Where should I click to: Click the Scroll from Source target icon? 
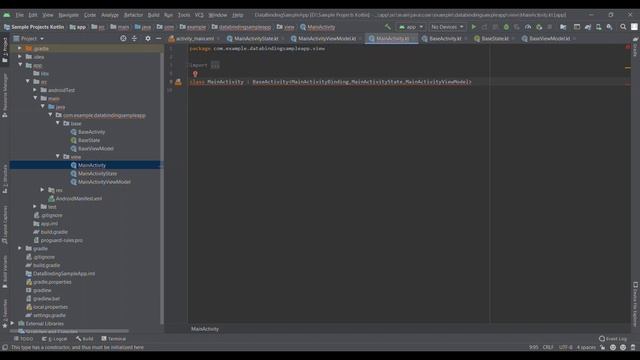[123, 38]
